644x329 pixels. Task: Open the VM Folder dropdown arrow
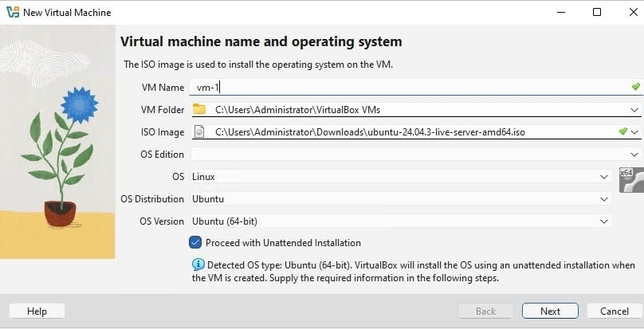coord(634,110)
